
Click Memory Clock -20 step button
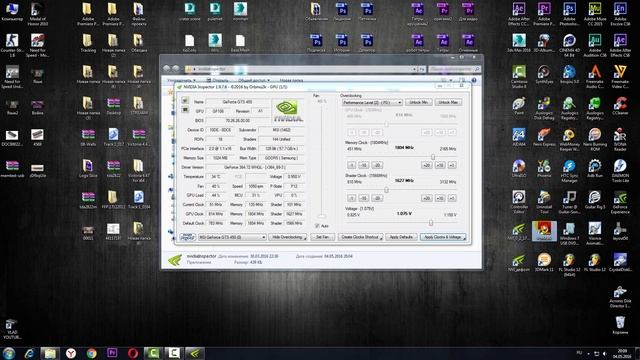(377, 165)
